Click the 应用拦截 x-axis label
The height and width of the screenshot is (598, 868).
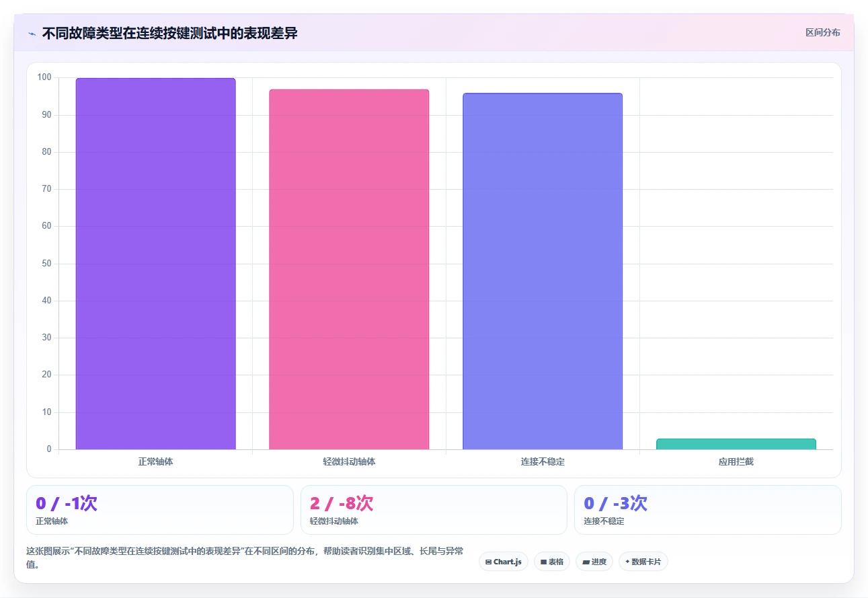[x=736, y=462]
